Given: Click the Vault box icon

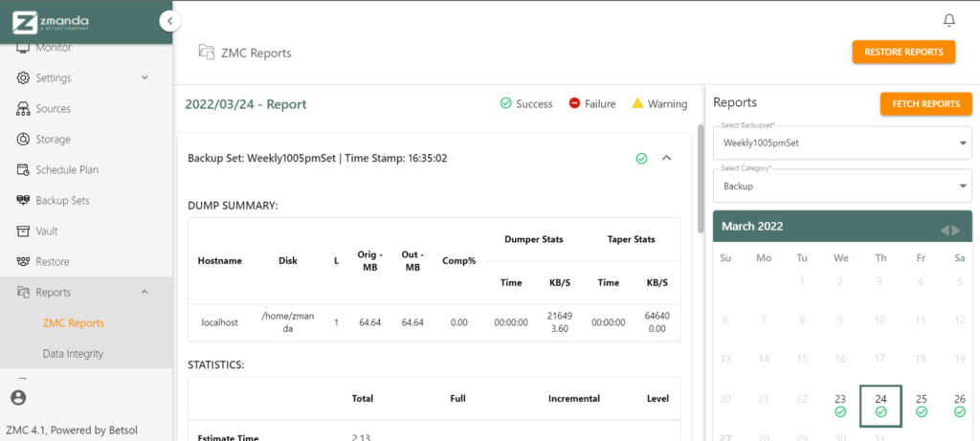Looking at the screenshot, I should 24,232.
